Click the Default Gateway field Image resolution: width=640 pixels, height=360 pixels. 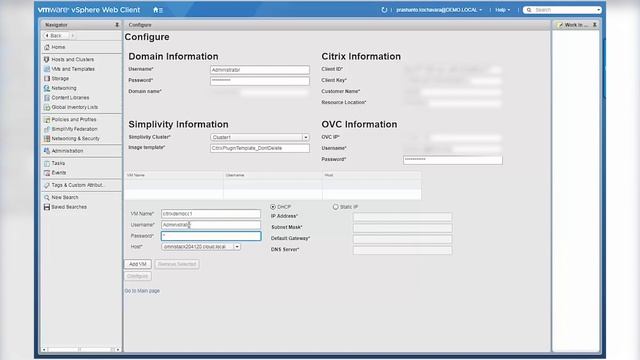coord(402,239)
